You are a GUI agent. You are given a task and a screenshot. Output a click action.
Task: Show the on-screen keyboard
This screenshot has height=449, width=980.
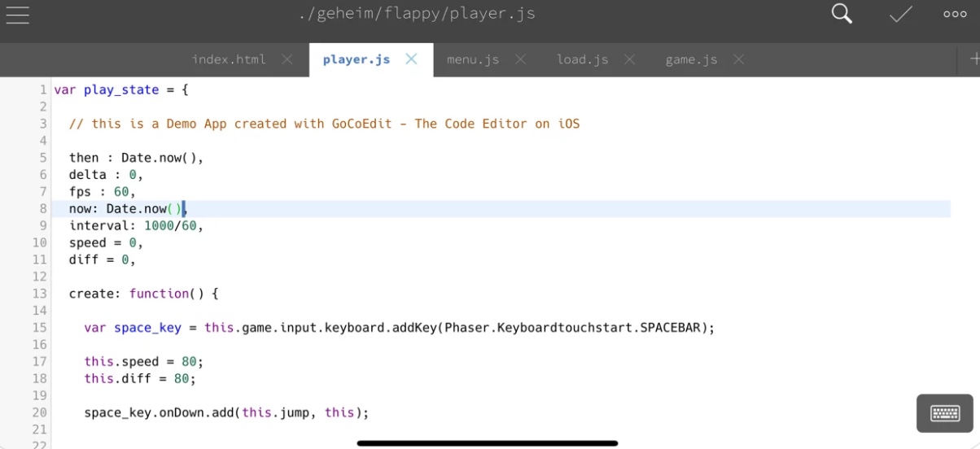(945, 413)
